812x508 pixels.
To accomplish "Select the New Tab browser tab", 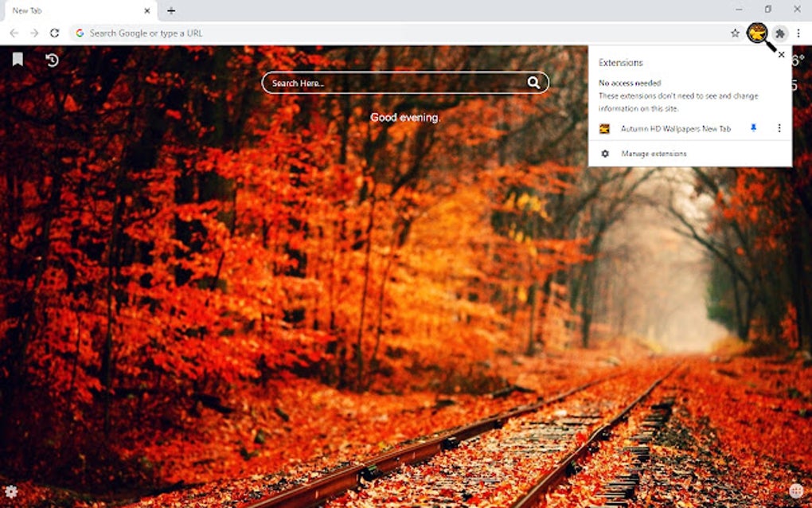I will (x=80, y=10).
